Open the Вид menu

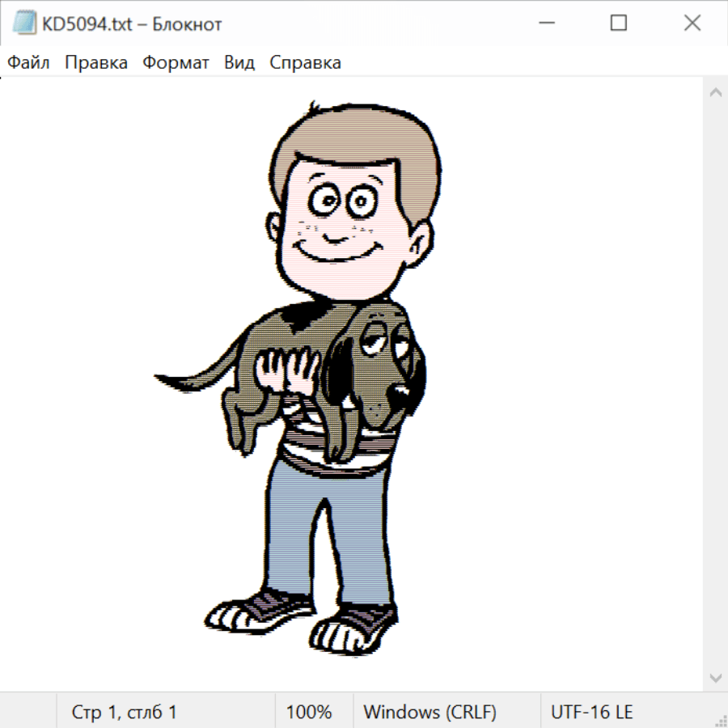tap(239, 63)
